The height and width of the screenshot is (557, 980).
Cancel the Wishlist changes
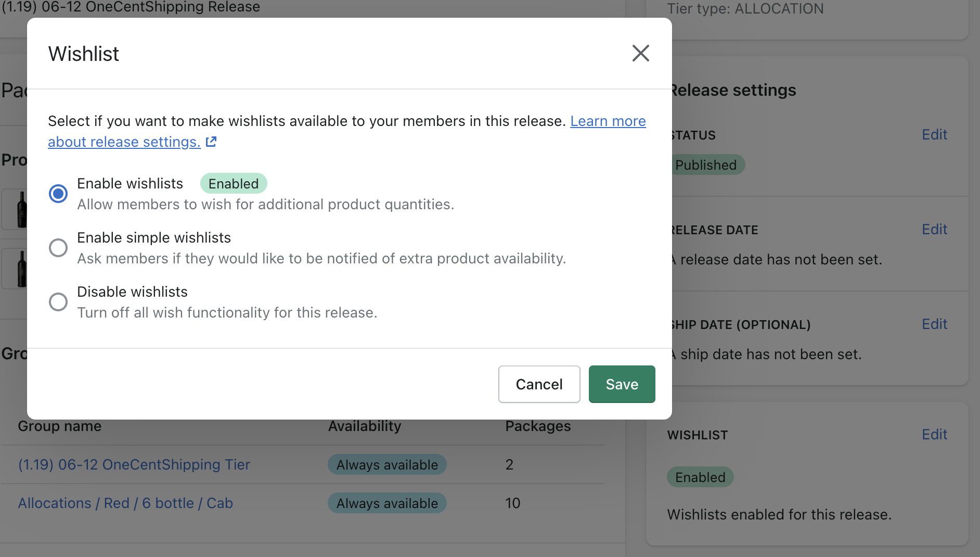point(539,384)
